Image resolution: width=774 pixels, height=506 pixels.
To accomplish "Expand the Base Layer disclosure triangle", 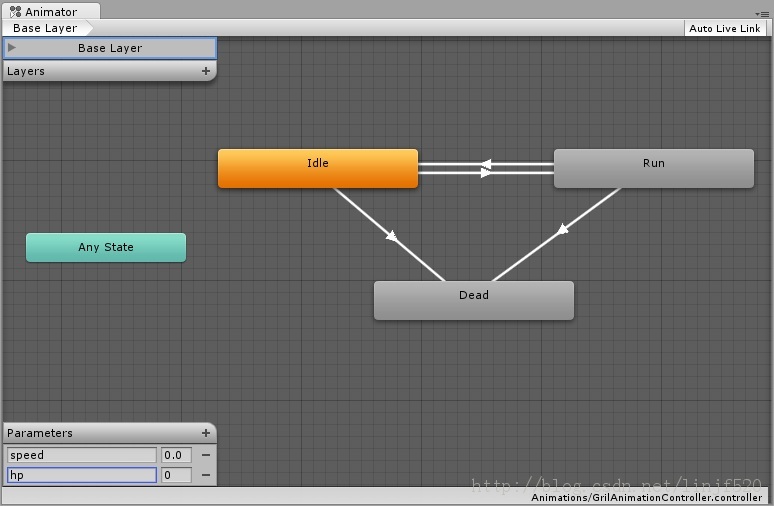I will [x=12, y=47].
